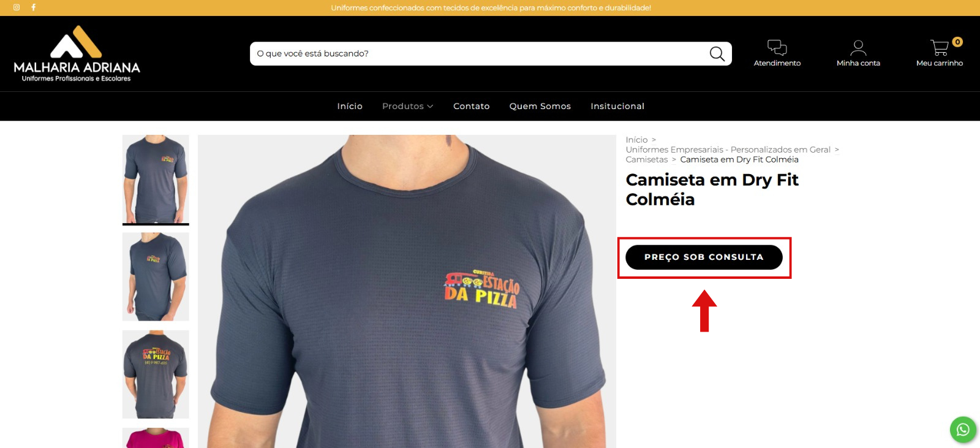Go to the Início menu item
Image resolution: width=980 pixels, height=448 pixels.
(x=350, y=106)
